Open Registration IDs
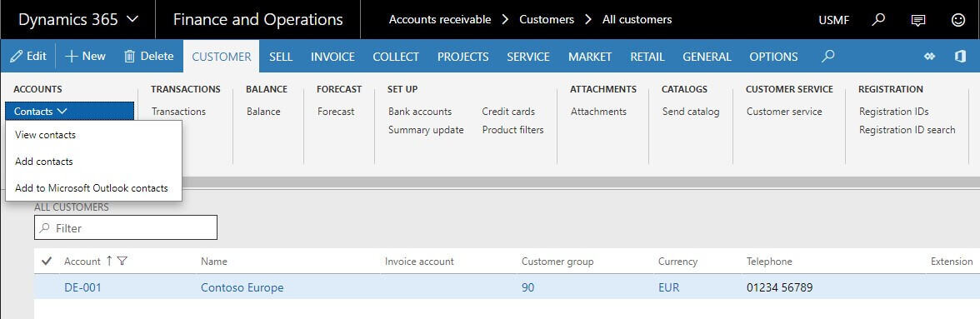Image resolution: width=980 pixels, height=319 pixels. [x=893, y=111]
